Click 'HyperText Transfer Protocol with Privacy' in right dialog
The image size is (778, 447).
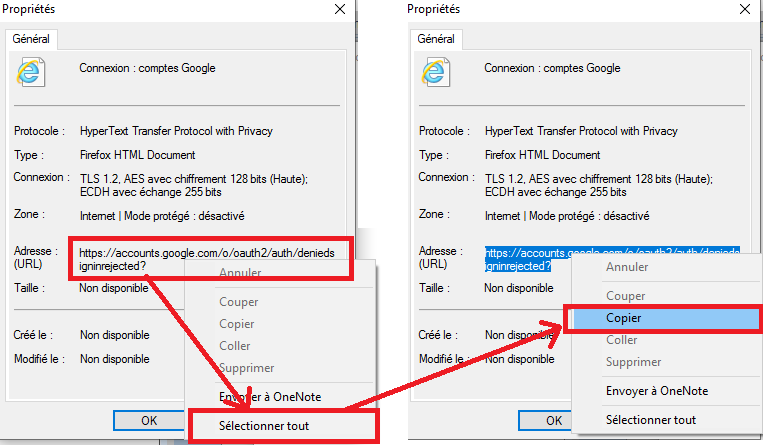click(581, 131)
